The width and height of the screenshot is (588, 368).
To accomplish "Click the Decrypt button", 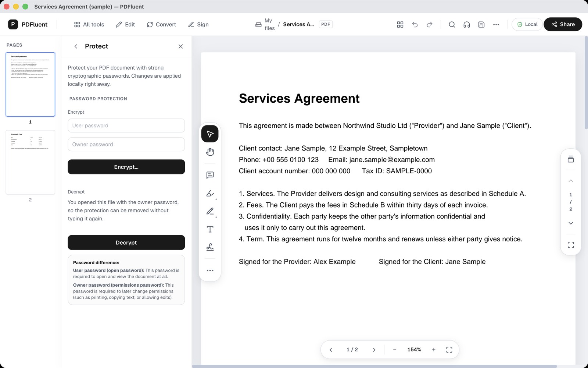I will click(126, 243).
